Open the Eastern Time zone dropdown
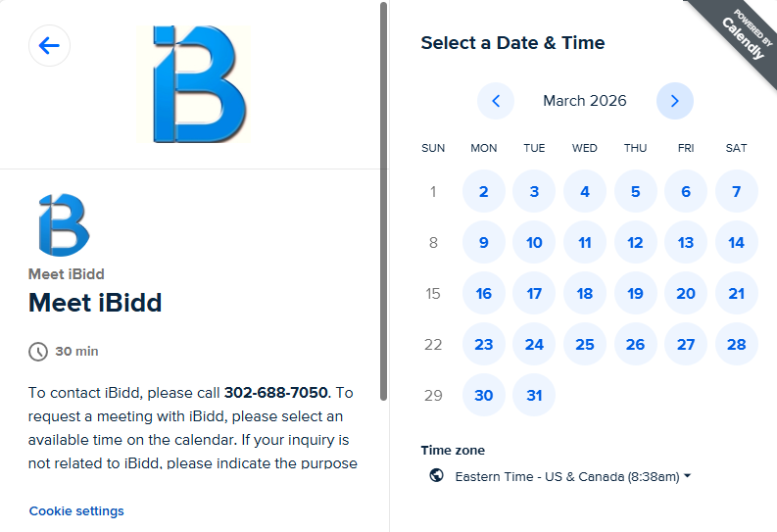This screenshot has height=532, width=777. point(573,477)
